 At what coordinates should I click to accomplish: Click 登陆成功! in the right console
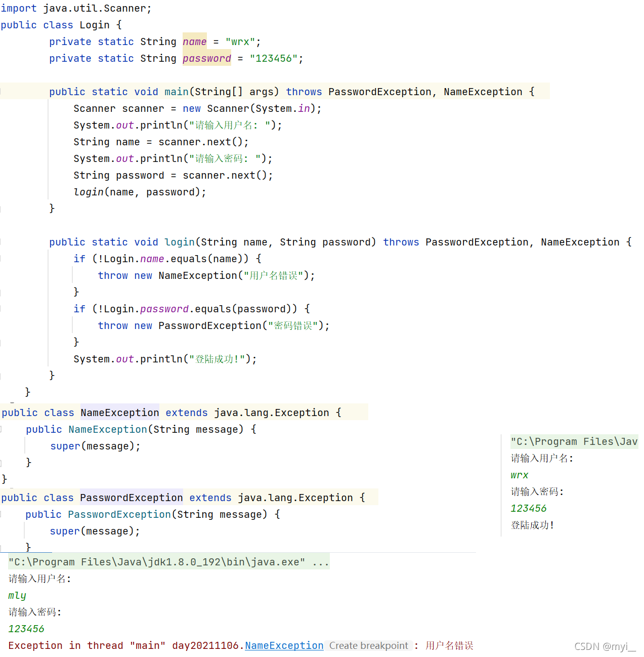(x=532, y=525)
